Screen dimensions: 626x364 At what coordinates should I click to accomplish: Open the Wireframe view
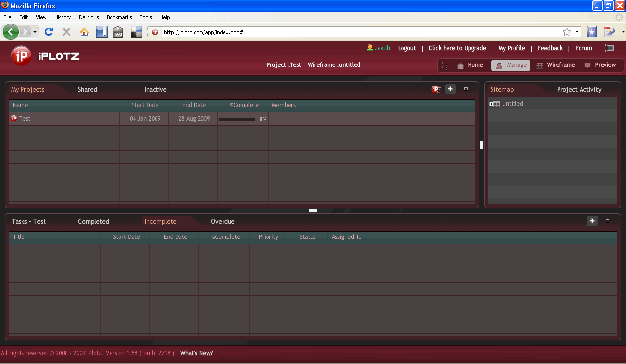(555, 65)
